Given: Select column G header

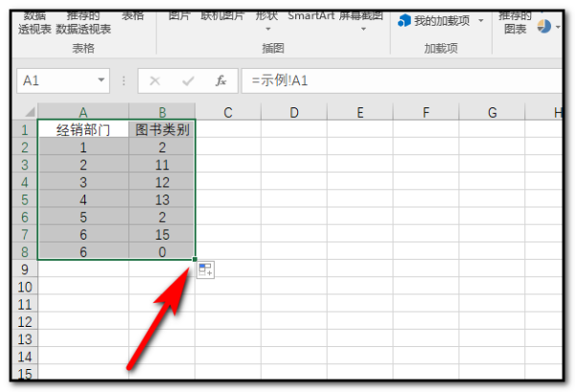Looking at the screenshot, I should tap(492, 111).
